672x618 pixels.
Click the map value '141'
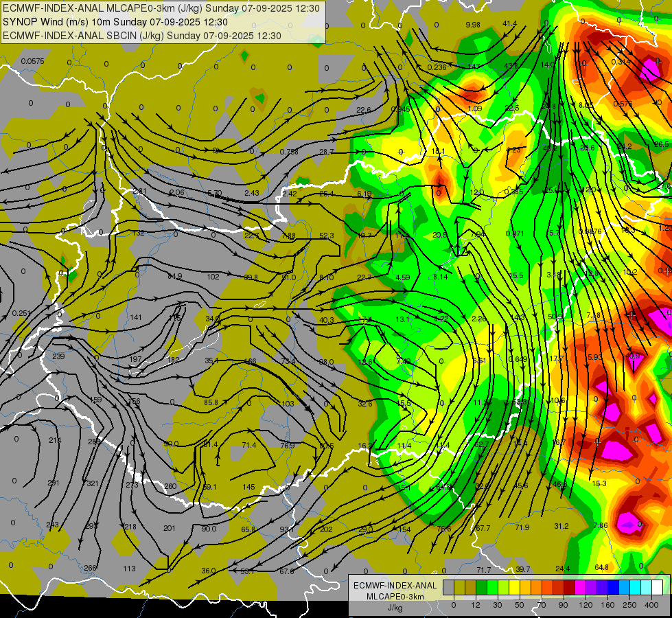click(x=136, y=317)
